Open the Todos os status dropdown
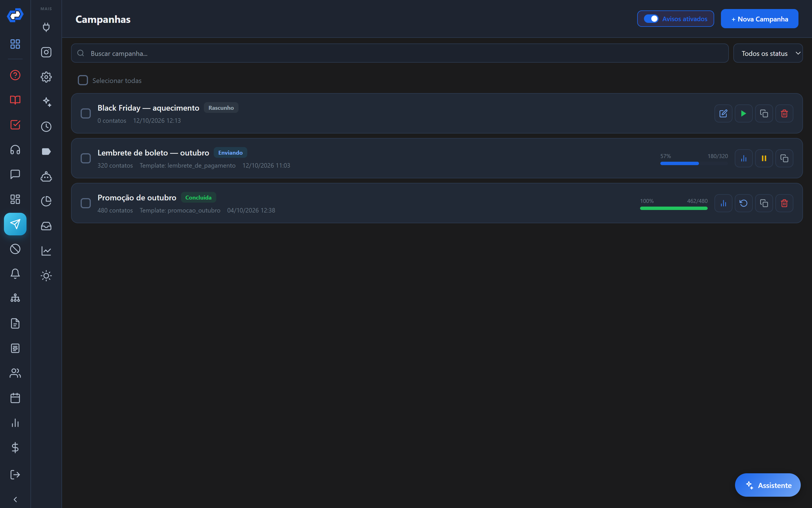The image size is (812, 508). click(768, 53)
